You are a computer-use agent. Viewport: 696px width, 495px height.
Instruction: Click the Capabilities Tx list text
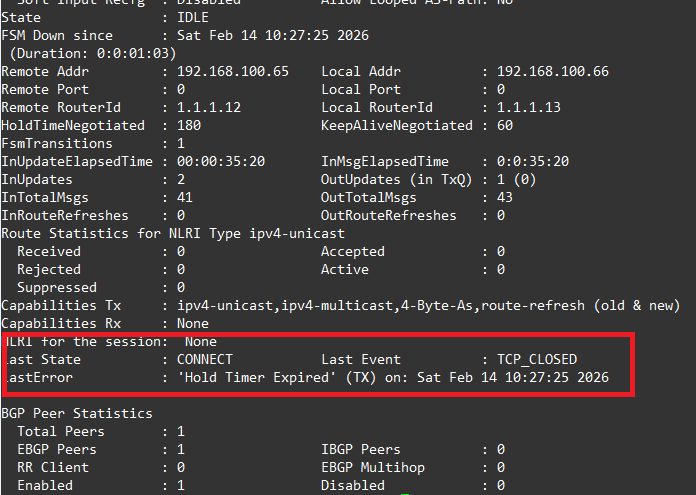pyautogui.click(x=428, y=306)
